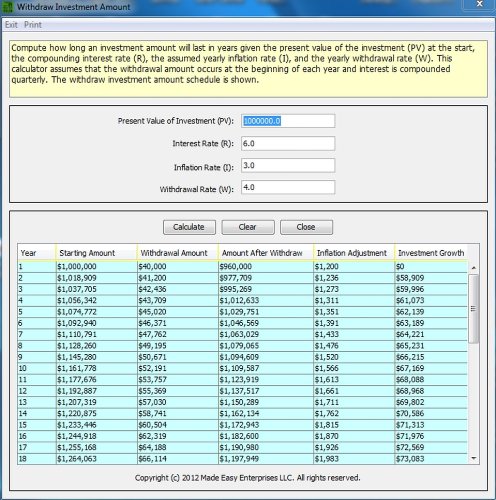Open the Print menu
The image size is (496, 500).
pos(33,25)
